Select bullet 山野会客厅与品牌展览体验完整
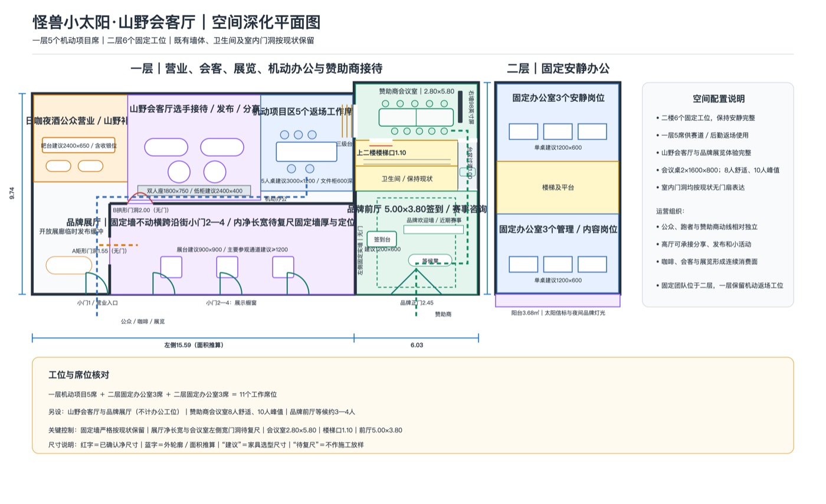826x504 pixels. coord(706,153)
